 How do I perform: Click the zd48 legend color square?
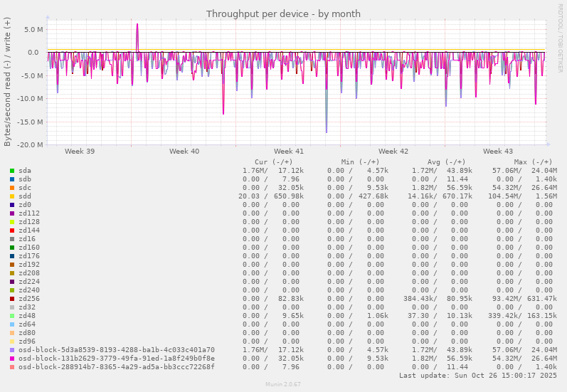pyautogui.click(x=12, y=316)
